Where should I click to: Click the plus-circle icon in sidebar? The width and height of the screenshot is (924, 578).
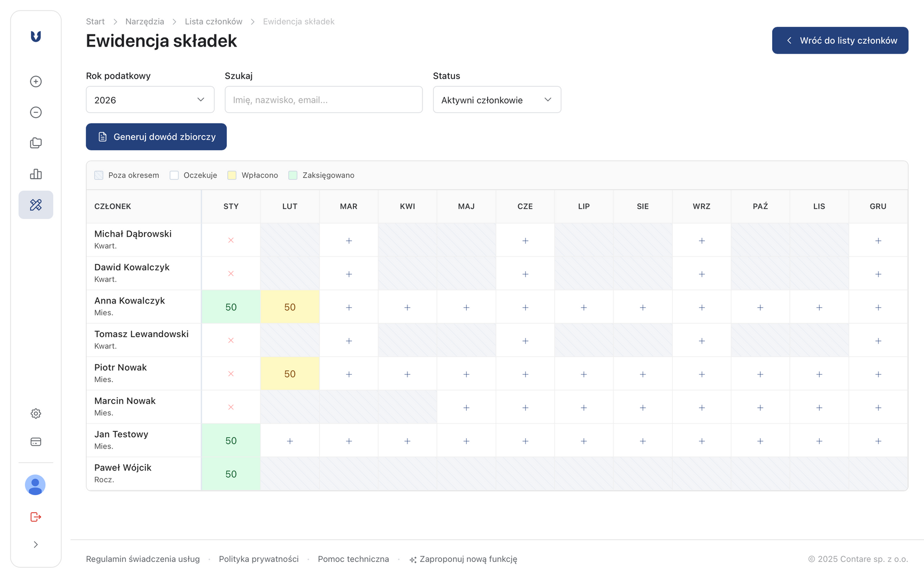pos(36,81)
